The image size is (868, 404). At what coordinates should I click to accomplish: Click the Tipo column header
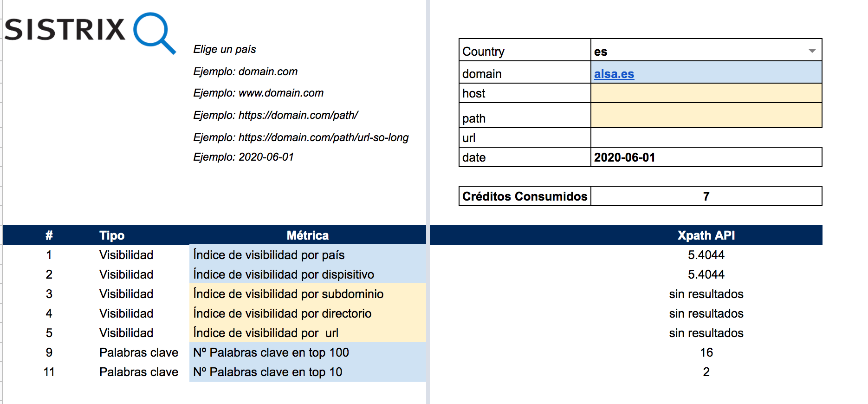(112, 235)
